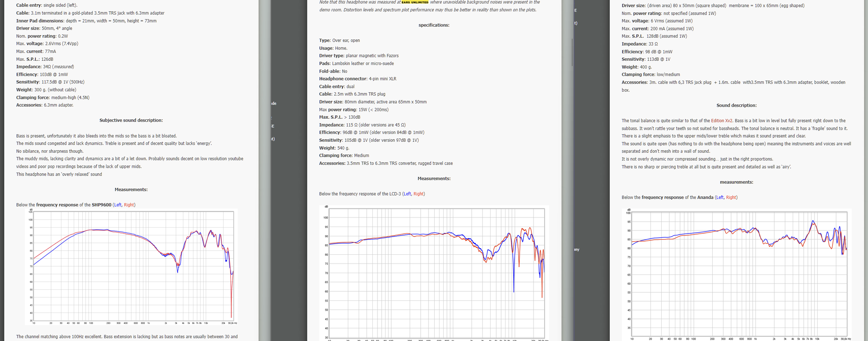Click 'Weight: 400 g.' line
Screen dimensions: 868x341
point(637,67)
